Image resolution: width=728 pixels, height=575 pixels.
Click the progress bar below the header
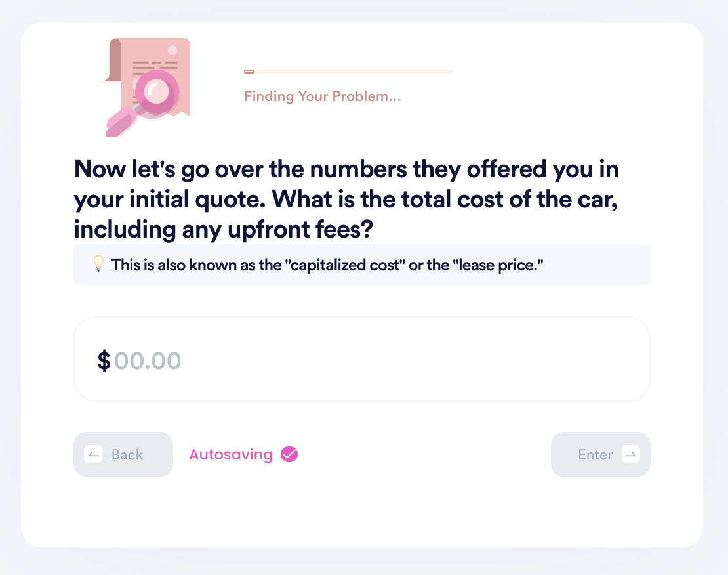[x=349, y=72]
